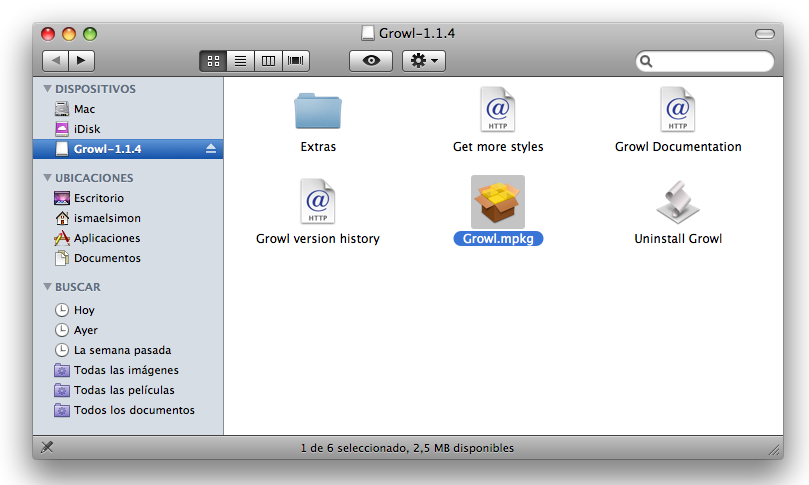Click the Growl Documentation name label
The width and height of the screenshot is (809, 485).
(678, 147)
